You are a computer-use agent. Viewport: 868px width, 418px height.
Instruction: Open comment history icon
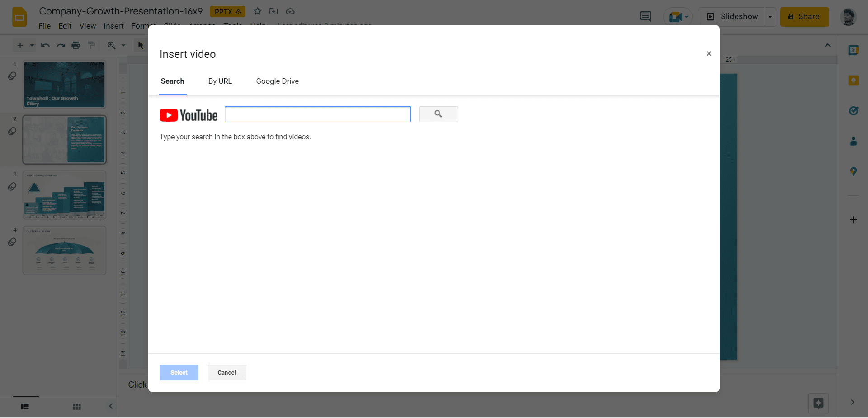[645, 17]
